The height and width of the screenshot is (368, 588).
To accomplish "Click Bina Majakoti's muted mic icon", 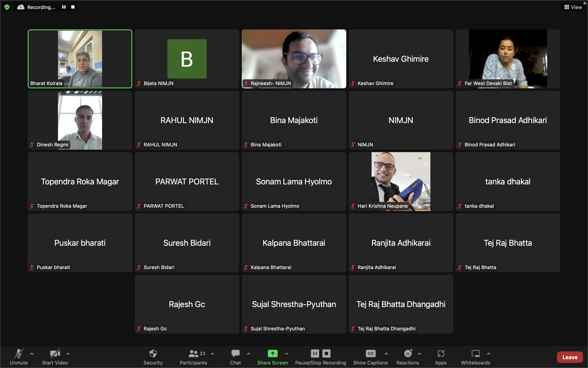I will click(x=246, y=145).
